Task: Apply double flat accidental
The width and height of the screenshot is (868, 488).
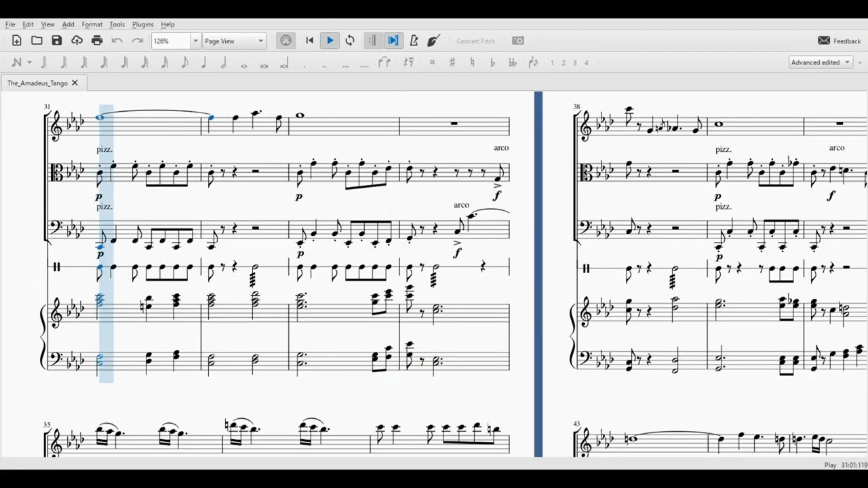Action: [x=513, y=62]
